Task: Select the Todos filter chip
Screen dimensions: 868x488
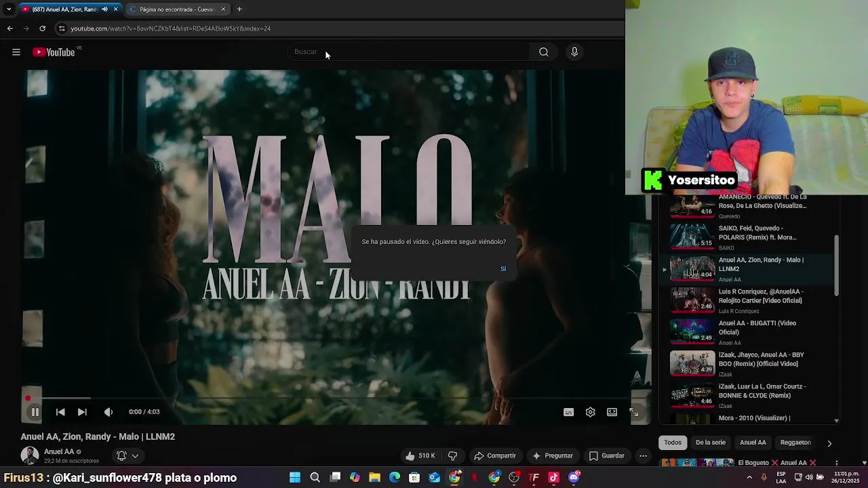Action: click(673, 443)
